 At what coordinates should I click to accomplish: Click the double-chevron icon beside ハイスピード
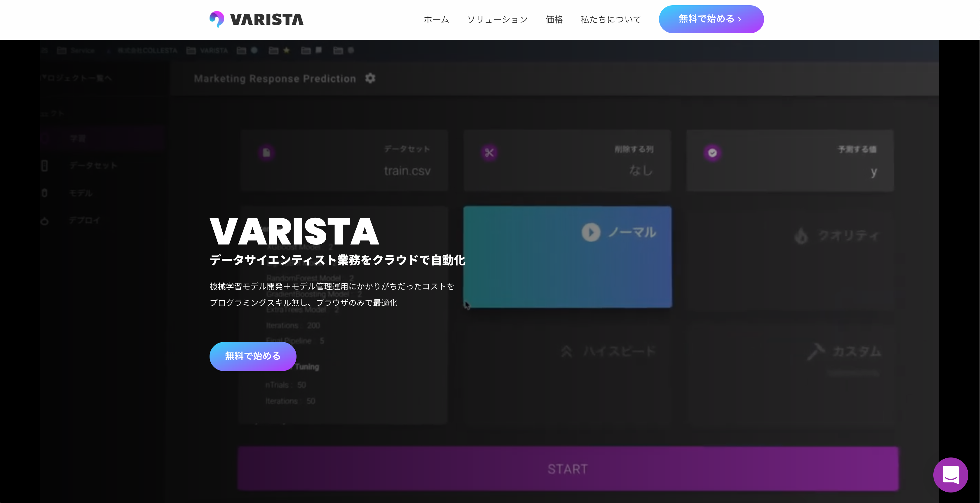click(566, 351)
